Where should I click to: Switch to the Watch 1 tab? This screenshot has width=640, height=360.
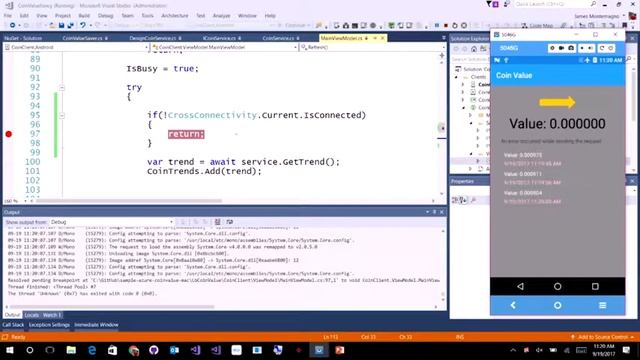click(52, 315)
